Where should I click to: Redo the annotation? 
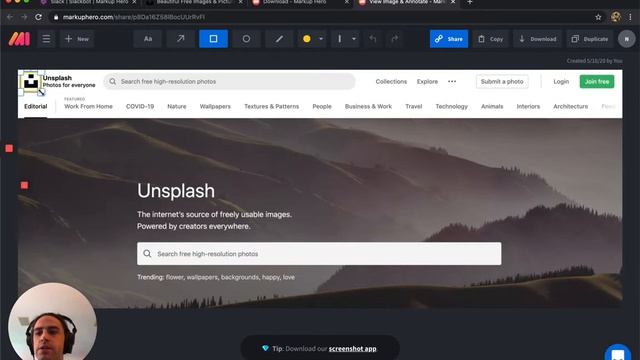point(394,39)
